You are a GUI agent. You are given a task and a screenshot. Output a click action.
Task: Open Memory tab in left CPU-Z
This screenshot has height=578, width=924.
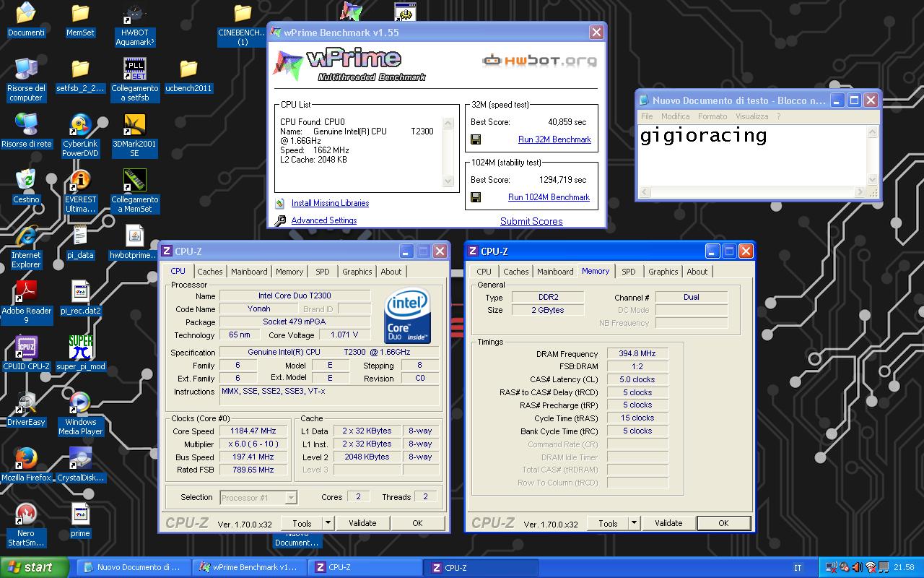[x=289, y=272]
